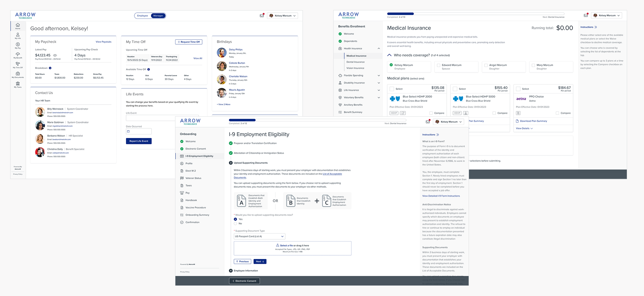This screenshot has width=644, height=296.
Task: Open mail inbox icon in dashboard header
Action: [262, 16]
